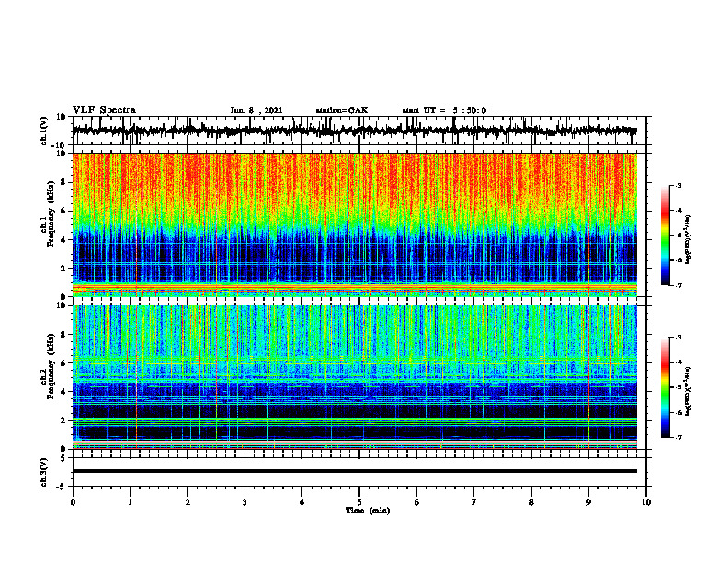Click time axis tick label "5"
Viewport: 728px width, 563px height.
359,502
